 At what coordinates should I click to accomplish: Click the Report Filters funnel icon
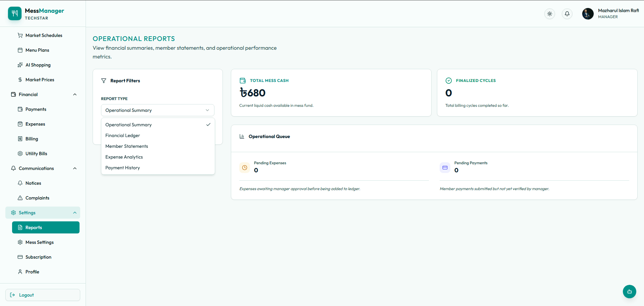click(x=104, y=81)
